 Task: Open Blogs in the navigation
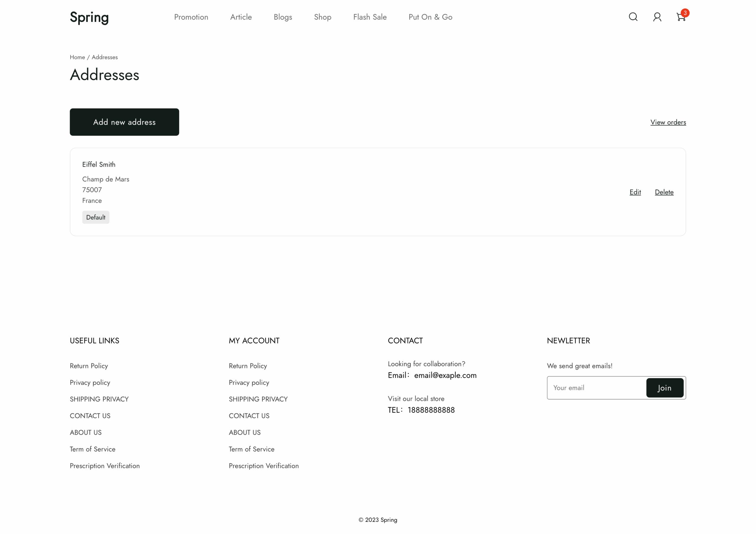283,17
